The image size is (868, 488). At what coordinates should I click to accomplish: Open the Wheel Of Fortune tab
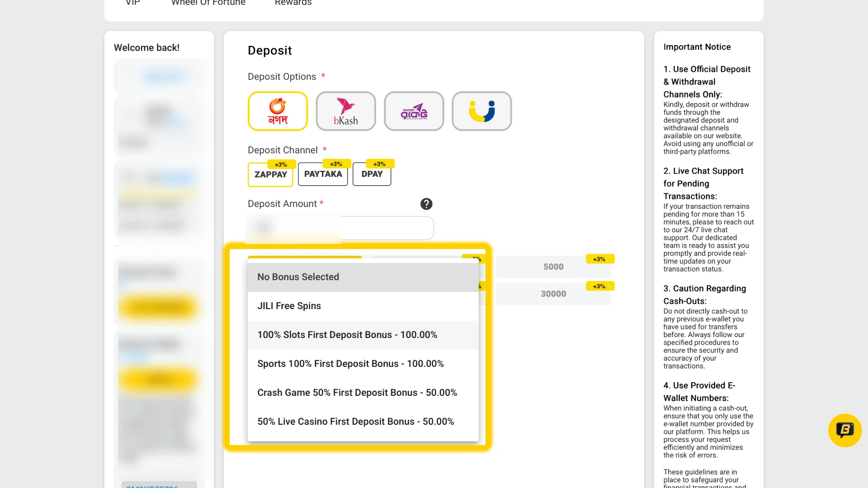pos(208,3)
